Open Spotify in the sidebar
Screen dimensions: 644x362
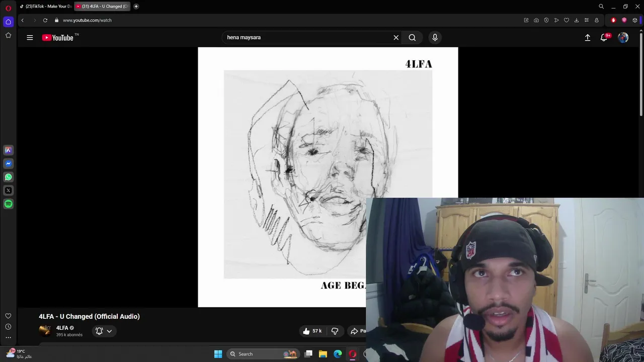[x=8, y=204]
